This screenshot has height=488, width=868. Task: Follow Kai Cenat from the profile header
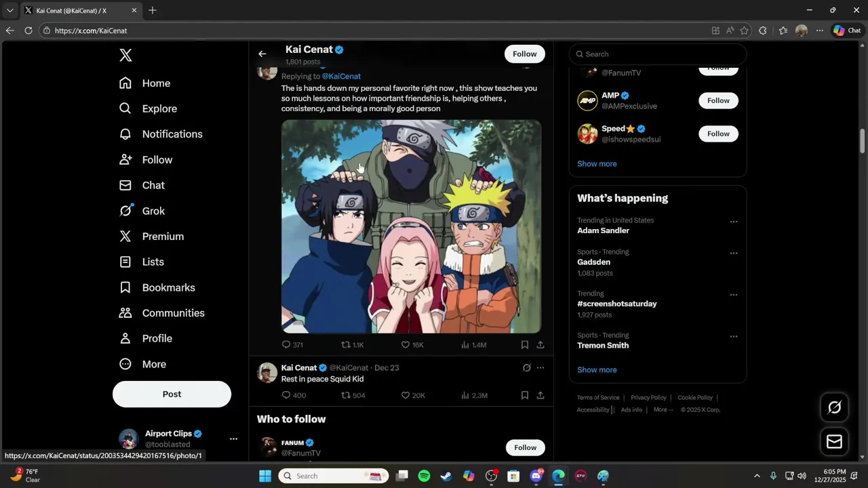524,54
